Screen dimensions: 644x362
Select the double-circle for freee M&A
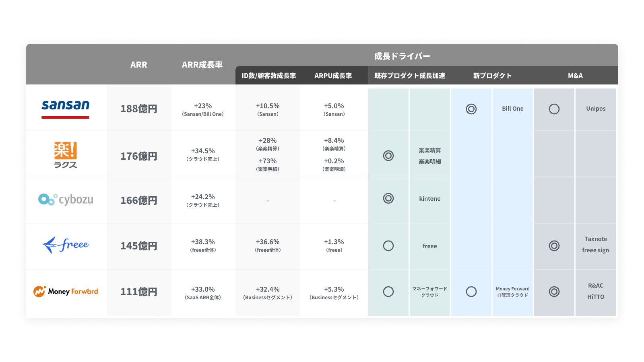(x=554, y=246)
